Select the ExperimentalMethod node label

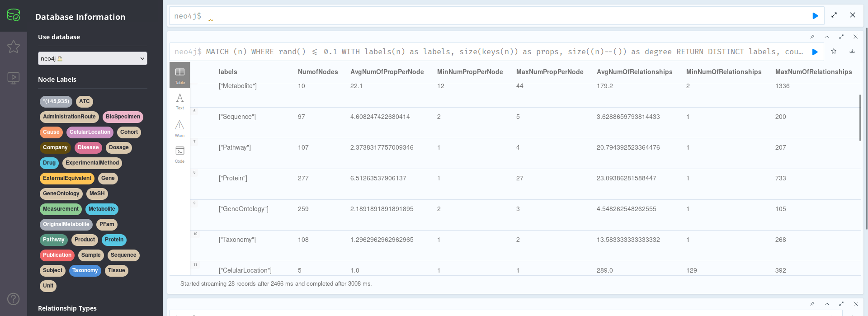(x=92, y=163)
